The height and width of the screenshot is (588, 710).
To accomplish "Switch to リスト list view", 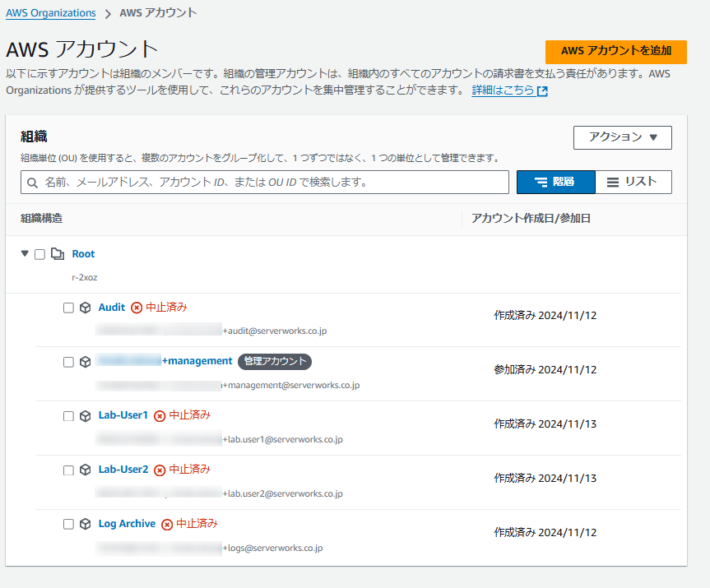I will 633,182.
